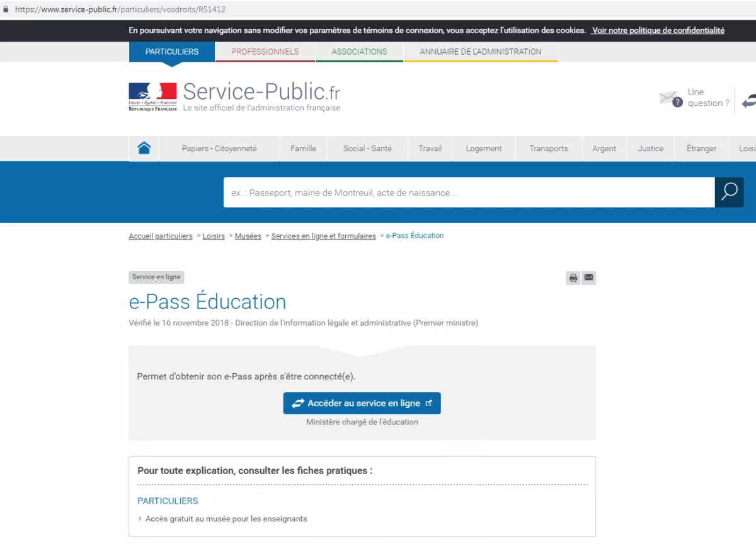Viewport: 756px width, 551px height.
Task: Click the send by email envelope icon
Action: 588,277
